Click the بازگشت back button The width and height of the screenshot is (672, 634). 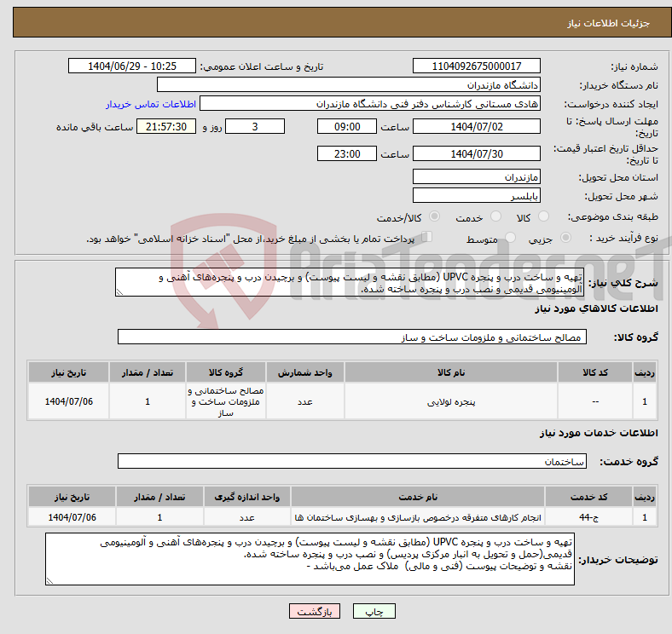pos(315,611)
